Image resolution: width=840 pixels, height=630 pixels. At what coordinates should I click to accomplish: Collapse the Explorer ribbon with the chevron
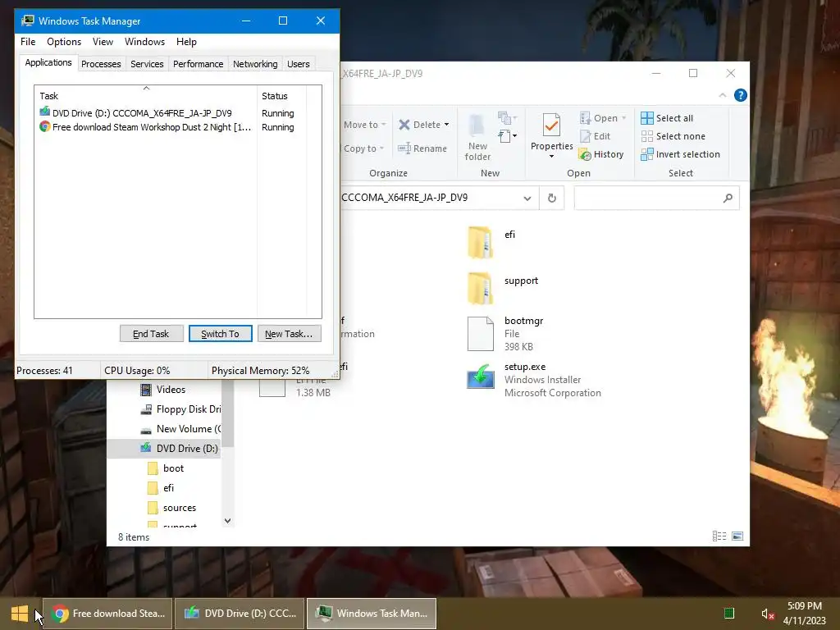(x=722, y=95)
